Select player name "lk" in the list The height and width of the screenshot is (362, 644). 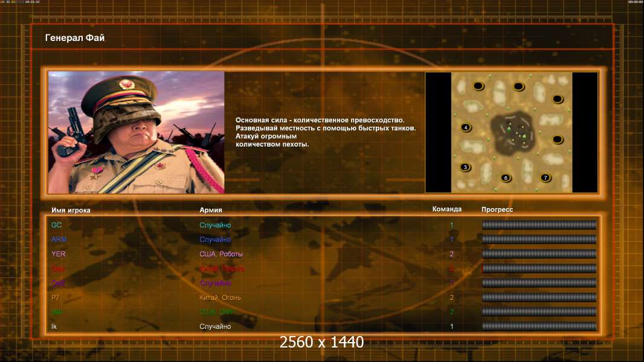(x=54, y=326)
